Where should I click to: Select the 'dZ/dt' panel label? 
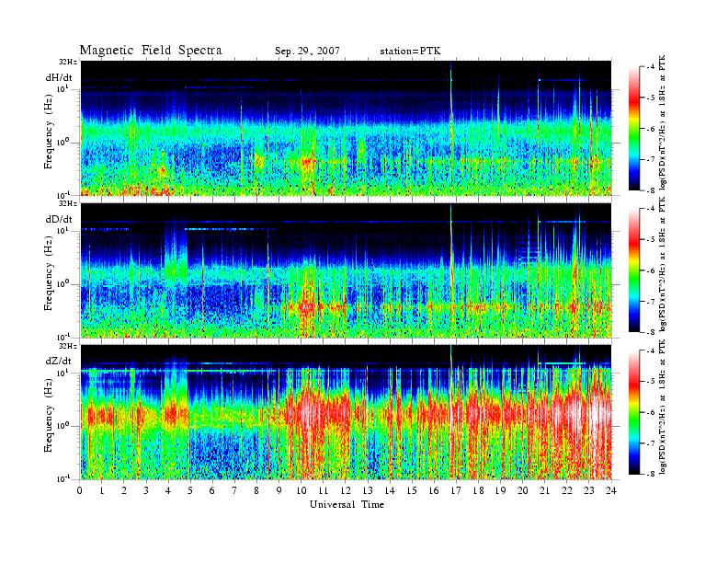click(x=59, y=361)
